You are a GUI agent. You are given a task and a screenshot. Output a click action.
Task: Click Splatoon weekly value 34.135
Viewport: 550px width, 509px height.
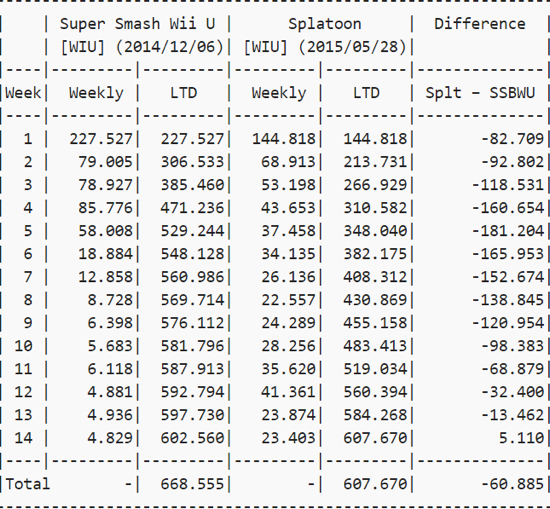pos(288,254)
